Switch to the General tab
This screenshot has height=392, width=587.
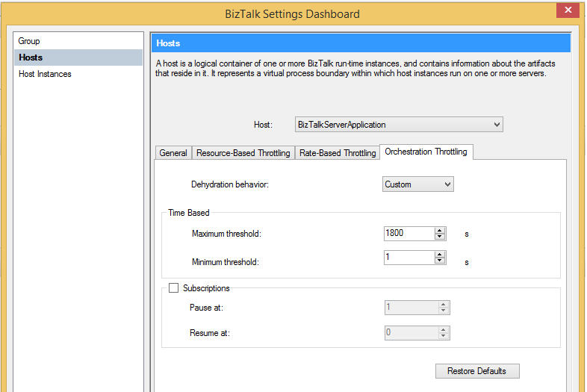173,153
